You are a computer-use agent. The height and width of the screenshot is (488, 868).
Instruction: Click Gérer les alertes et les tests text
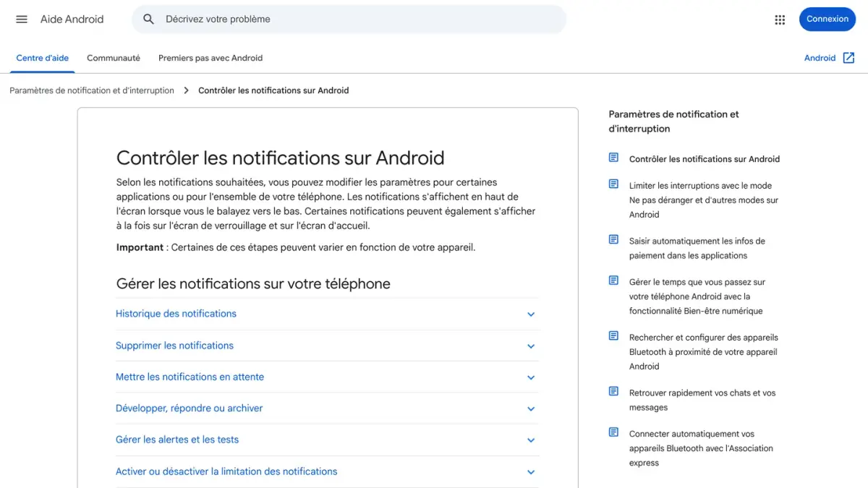[177, 440]
